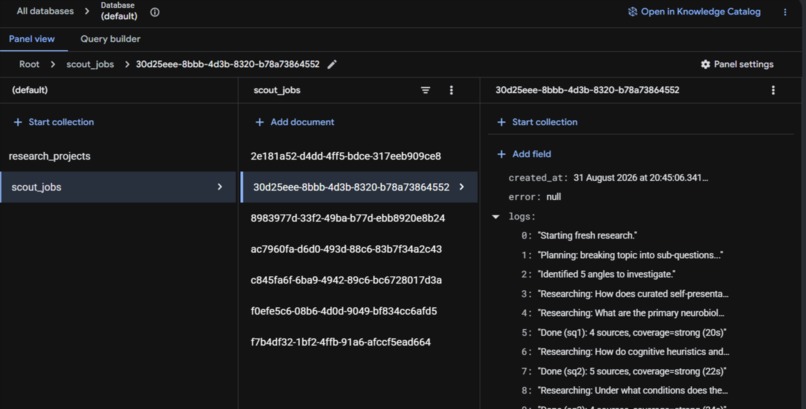
Task: Select scout_jobs collection
Action: [118, 187]
